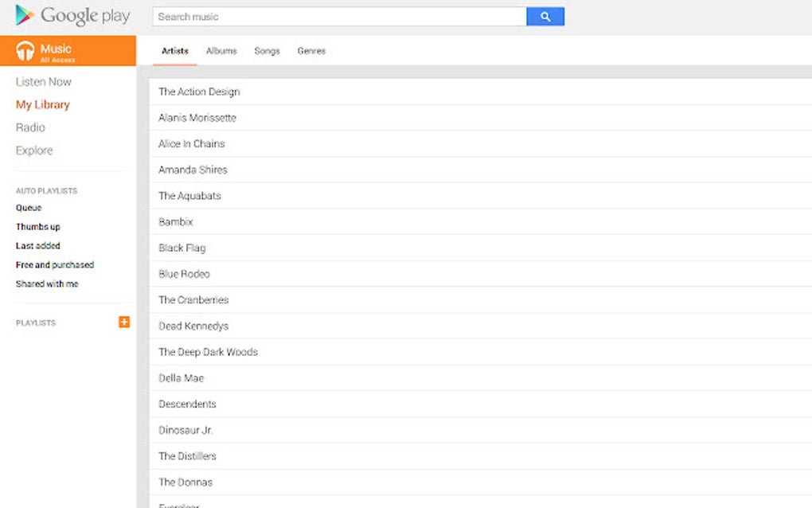Switch to the Albums tab
The image size is (812, 508).
click(x=221, y=50)
